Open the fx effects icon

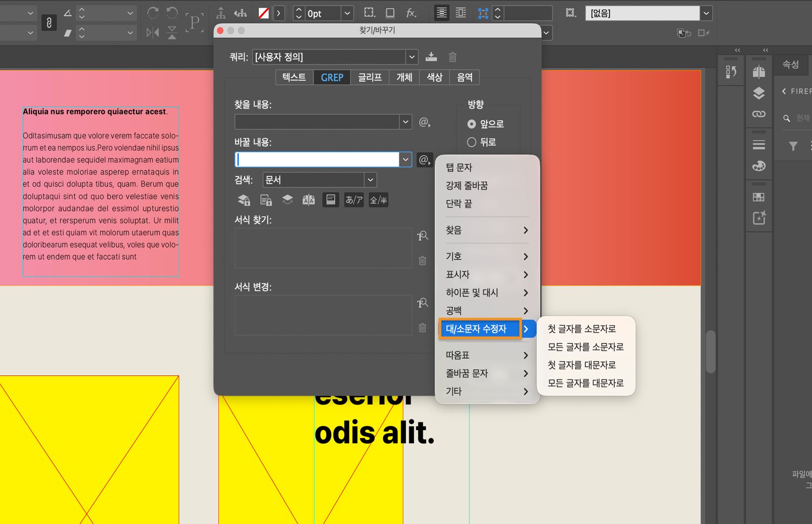[x=412, y=13]
